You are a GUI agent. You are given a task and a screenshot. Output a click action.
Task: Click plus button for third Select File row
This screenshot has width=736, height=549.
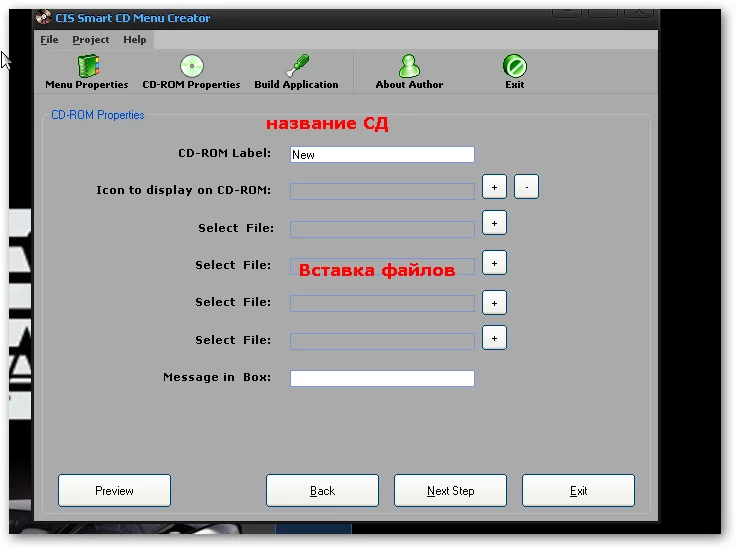pos(494,303)
